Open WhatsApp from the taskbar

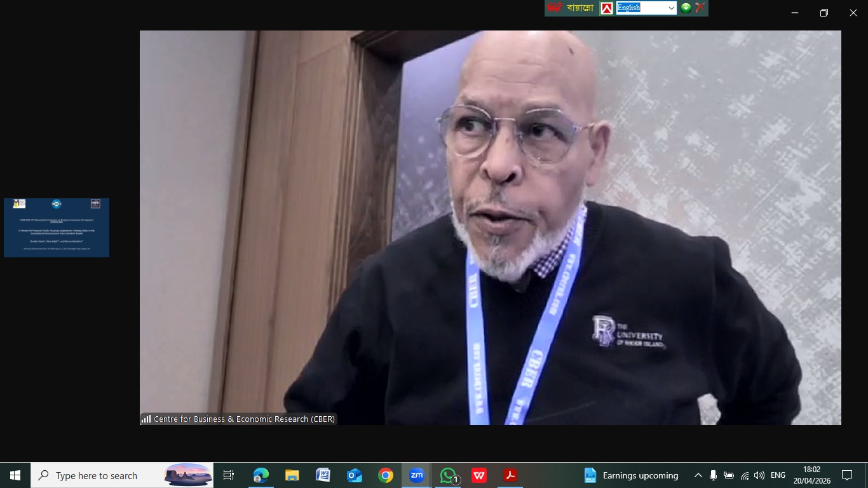coord(448,475)
